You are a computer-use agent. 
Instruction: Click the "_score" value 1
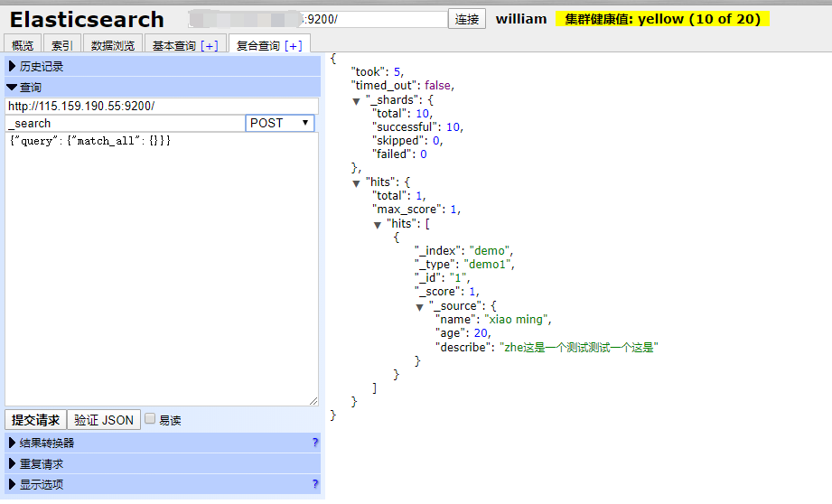point(472,292)
